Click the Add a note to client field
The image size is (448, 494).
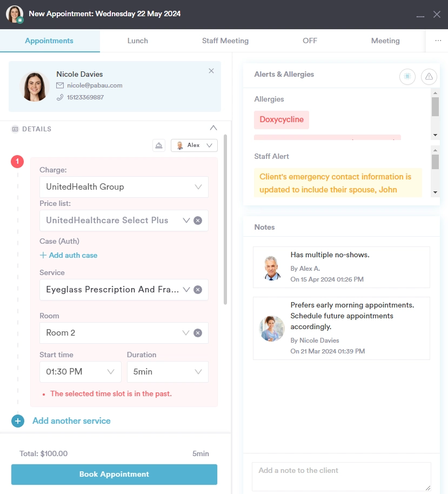pyautogui.click(x=341, y=476)
